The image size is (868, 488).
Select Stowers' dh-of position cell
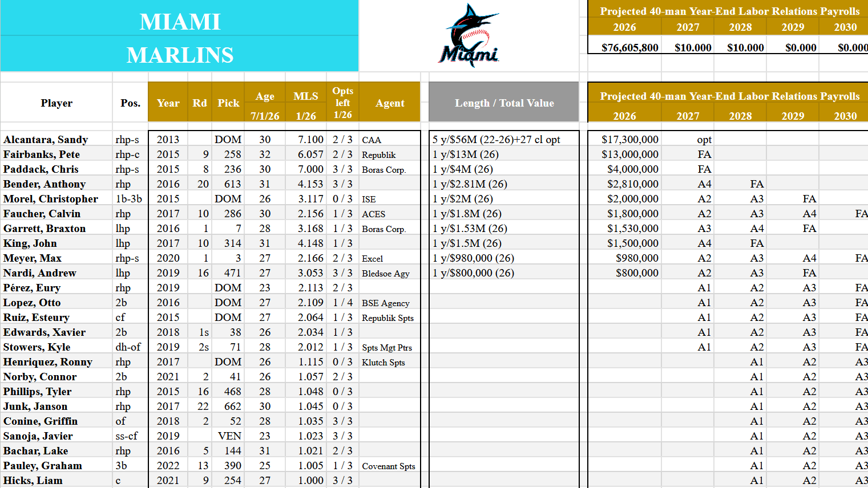(x=130, y=347)
